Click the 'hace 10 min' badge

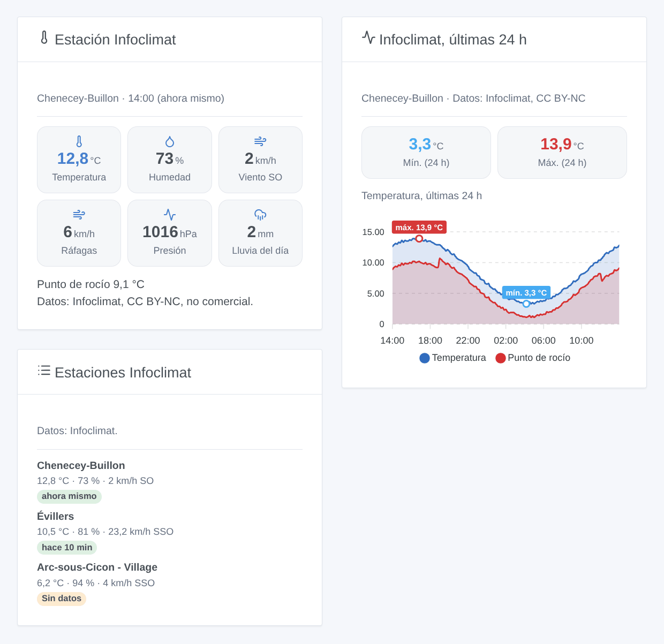(x=67, y=548)
